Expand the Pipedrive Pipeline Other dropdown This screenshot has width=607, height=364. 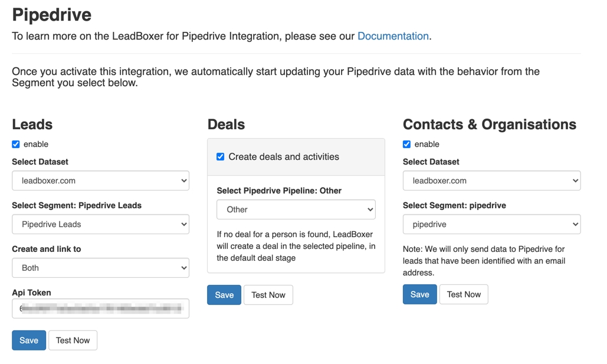[296, 209]
